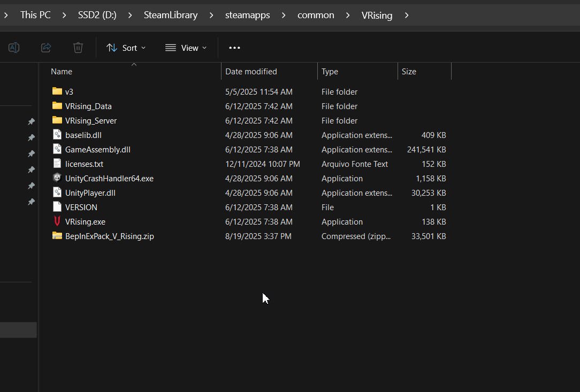Select the v3 folder name
Image resolution: width=580 pixels, height=392 pixels.
click(69, 91)
